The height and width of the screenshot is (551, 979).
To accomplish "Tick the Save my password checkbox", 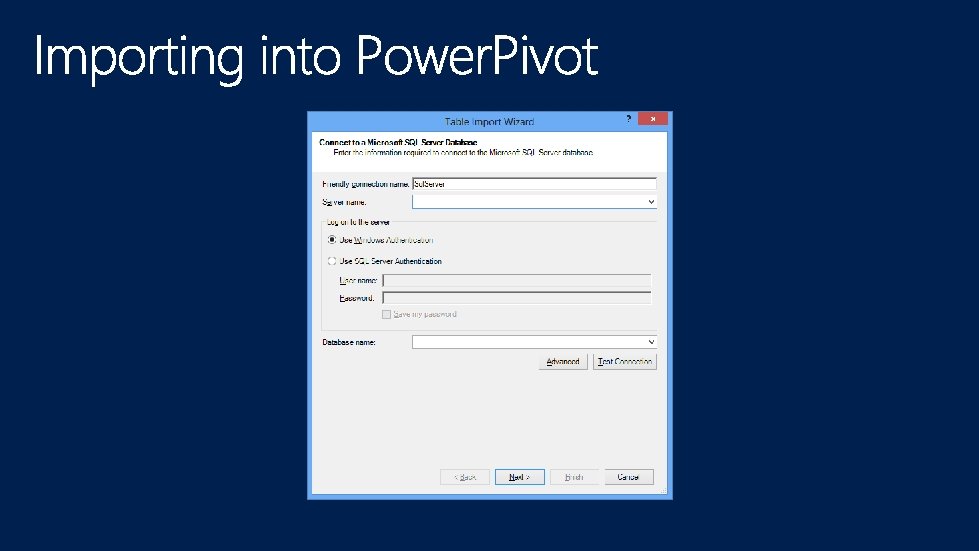I will point(386,315).
